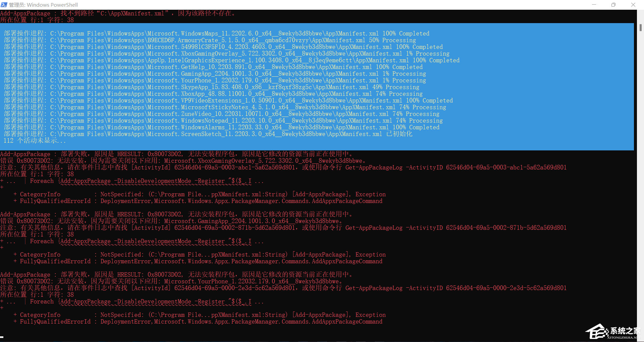Click the XboxApp 74% Processing line
Image resolution: width=644 pixels, height=342 pixels.
pos(213,94)
